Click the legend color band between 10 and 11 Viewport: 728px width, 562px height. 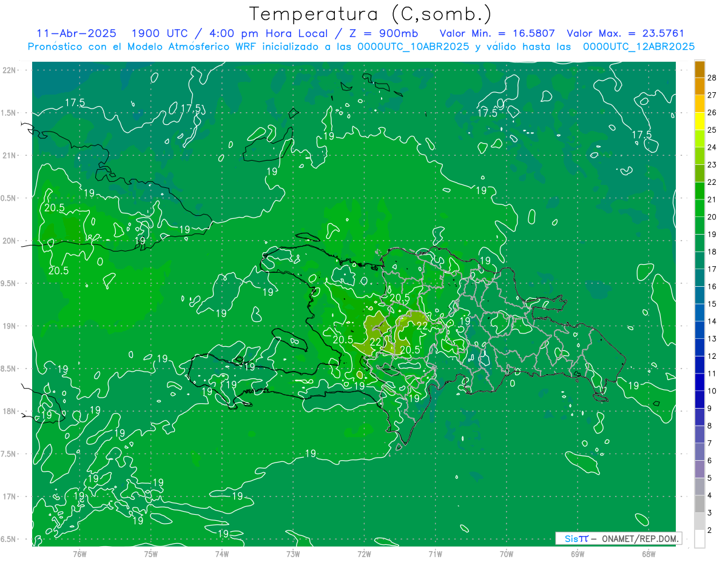pyautogui.click(x=699, y=382)
